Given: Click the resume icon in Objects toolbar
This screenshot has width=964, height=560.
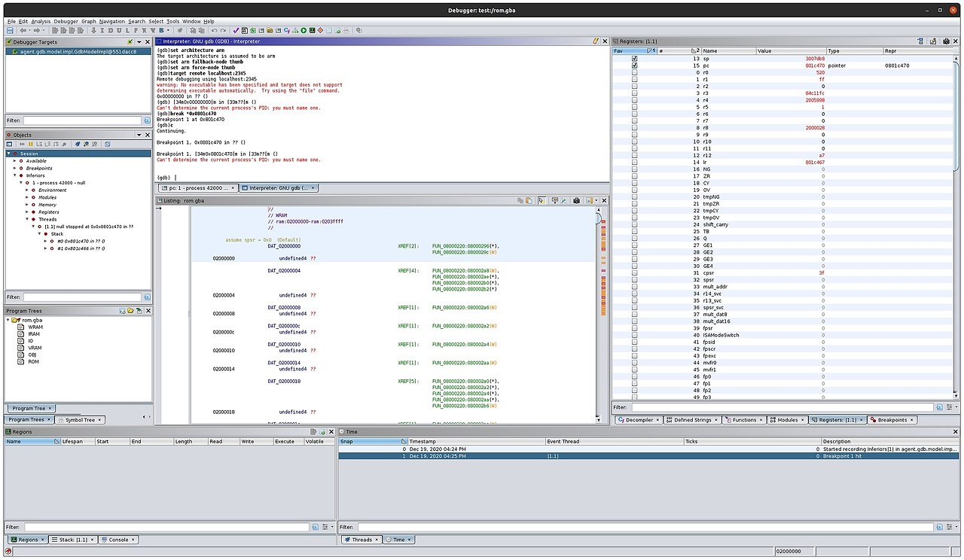Looking at the screenshot, I should click(x=23, y=144).
